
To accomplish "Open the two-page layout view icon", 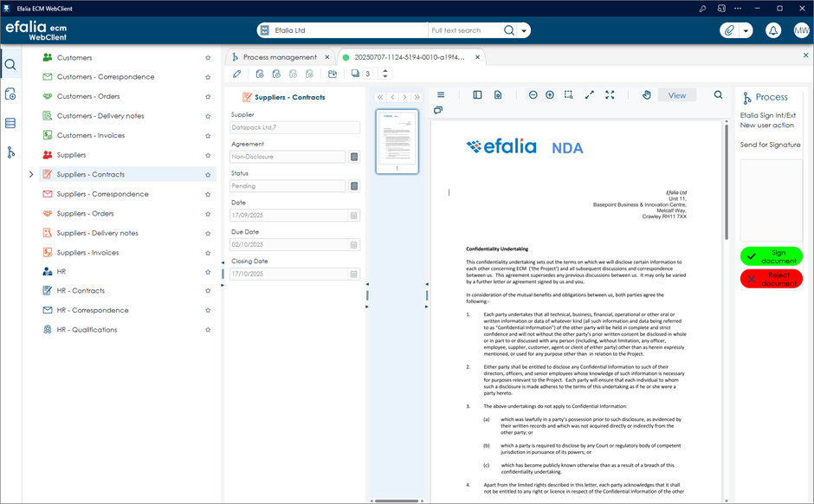I will pos(477,94).
